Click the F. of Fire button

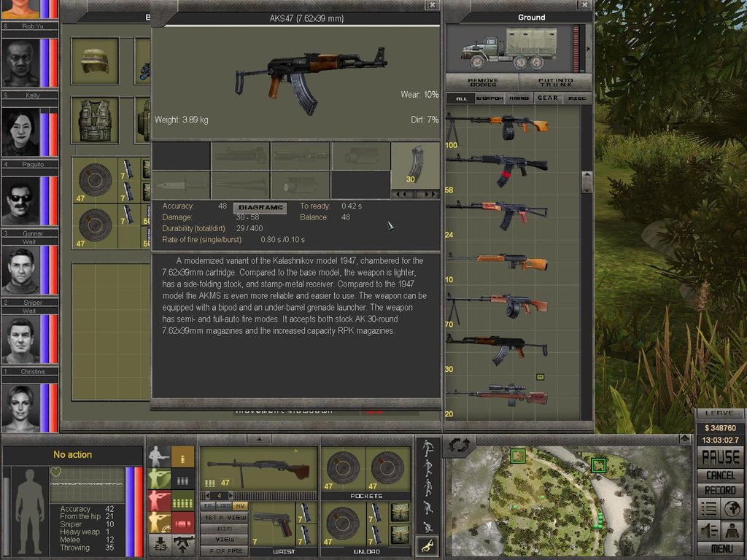[x=225, y=551]
